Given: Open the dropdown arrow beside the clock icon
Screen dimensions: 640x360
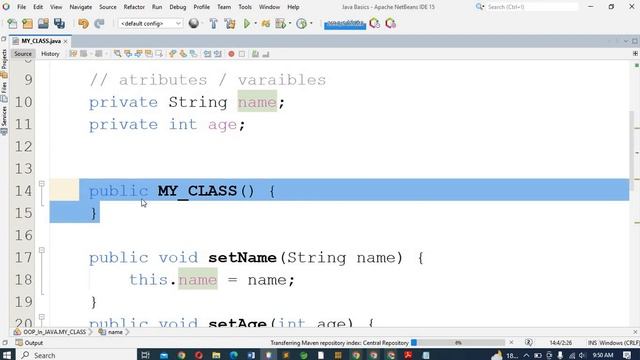Looking at the screenshot, I should [x=311, y=24].
